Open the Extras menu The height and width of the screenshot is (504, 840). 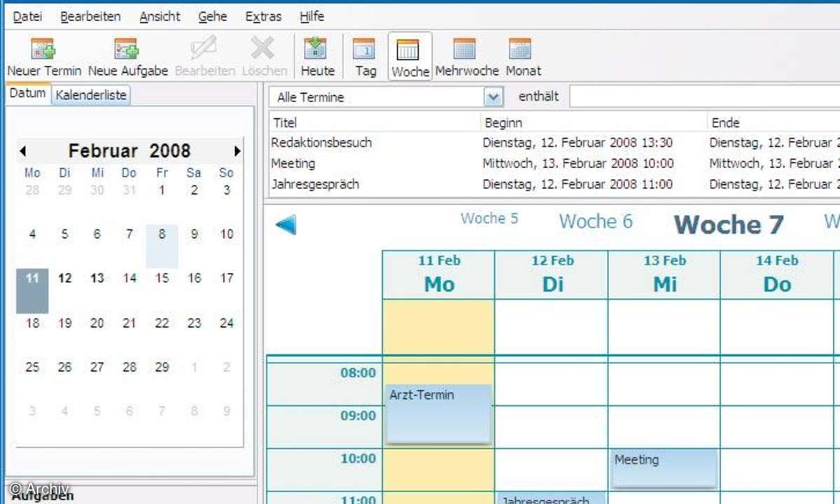[263, 16]
